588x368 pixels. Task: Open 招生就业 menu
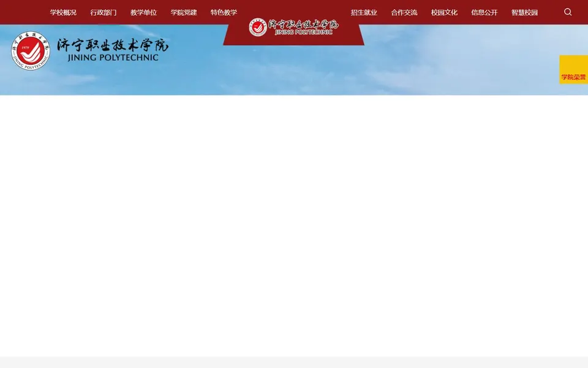[364, 12]
